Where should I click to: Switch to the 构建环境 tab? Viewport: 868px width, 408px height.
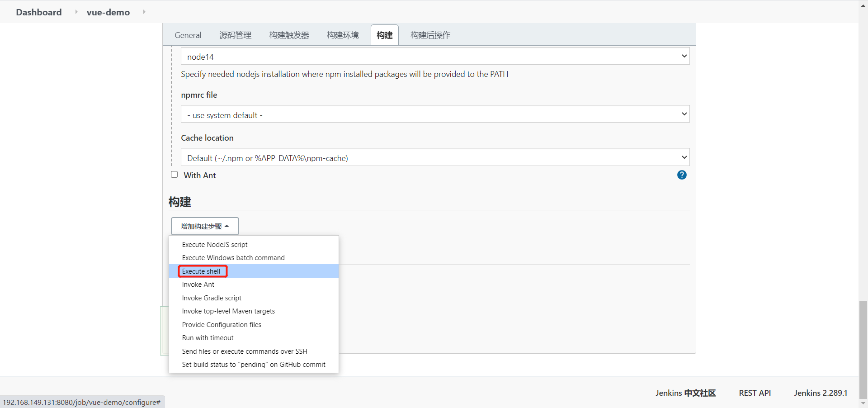[343, 35]
